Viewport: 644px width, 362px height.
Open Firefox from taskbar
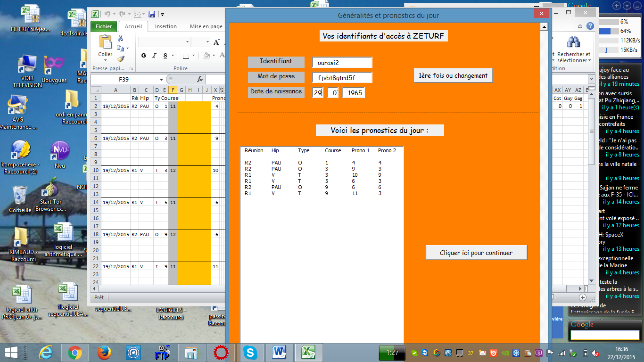[104, 352]
